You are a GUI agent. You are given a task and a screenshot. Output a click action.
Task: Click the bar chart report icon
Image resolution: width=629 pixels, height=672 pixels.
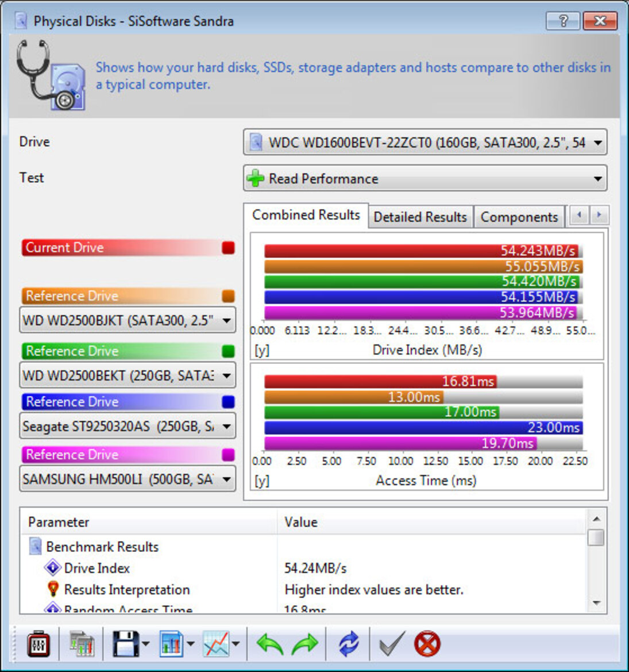(x=171, y=644)
